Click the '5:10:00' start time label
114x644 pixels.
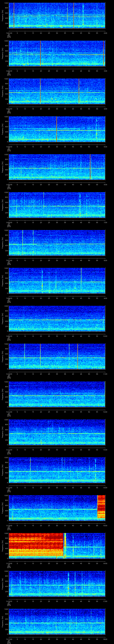(9, 374)
